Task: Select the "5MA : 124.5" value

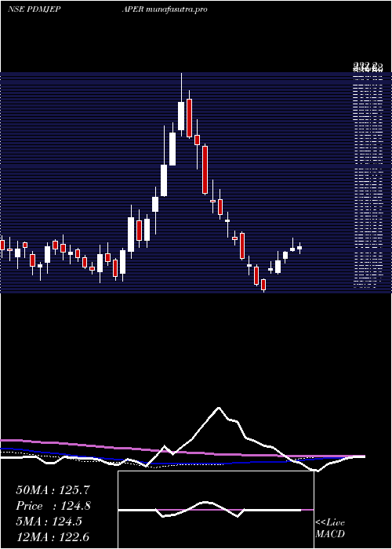Action: [x=49, y=522]
